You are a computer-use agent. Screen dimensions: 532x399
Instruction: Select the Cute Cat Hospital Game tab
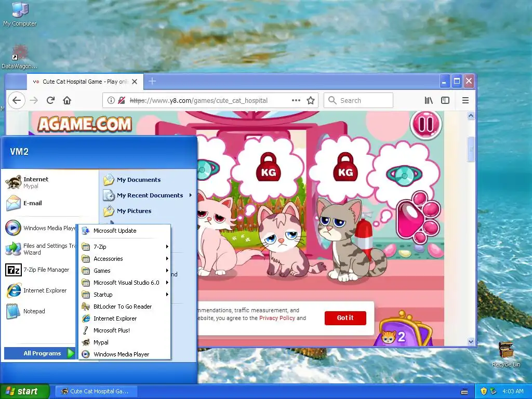click(85, 82)
